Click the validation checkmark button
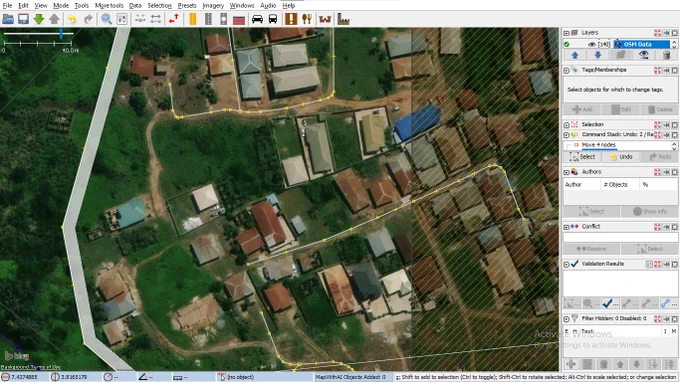 tap(607, 304)
